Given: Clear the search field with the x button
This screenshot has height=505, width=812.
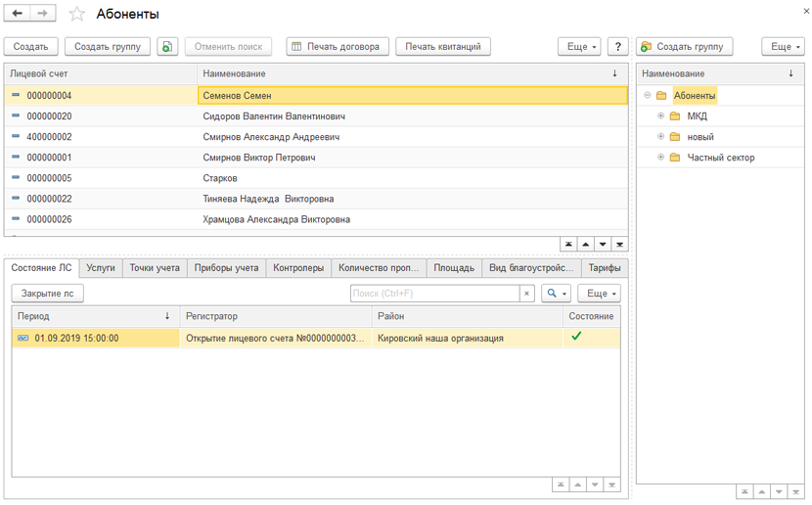Looking at the screenshot, I should tap(526, 294).
